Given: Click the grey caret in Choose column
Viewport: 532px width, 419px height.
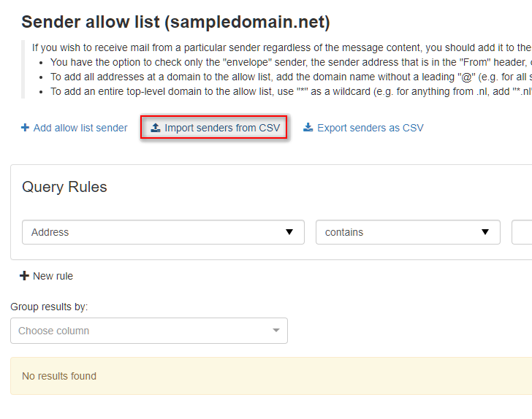Looking at the screenshot, I should (x=276, y=330).
